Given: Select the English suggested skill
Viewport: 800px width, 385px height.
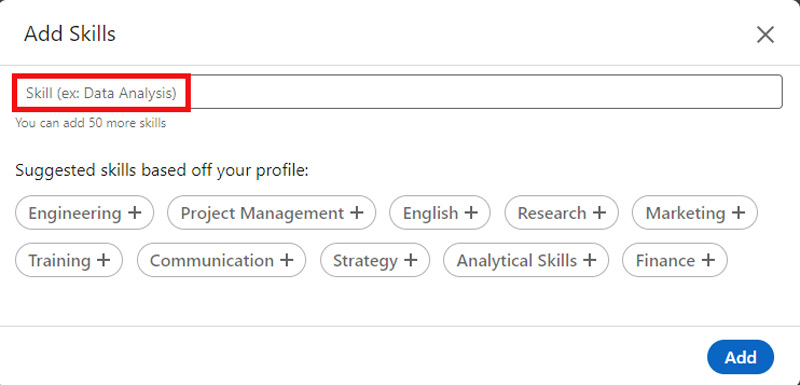Looking at the screenshot, I should (440, 213).
